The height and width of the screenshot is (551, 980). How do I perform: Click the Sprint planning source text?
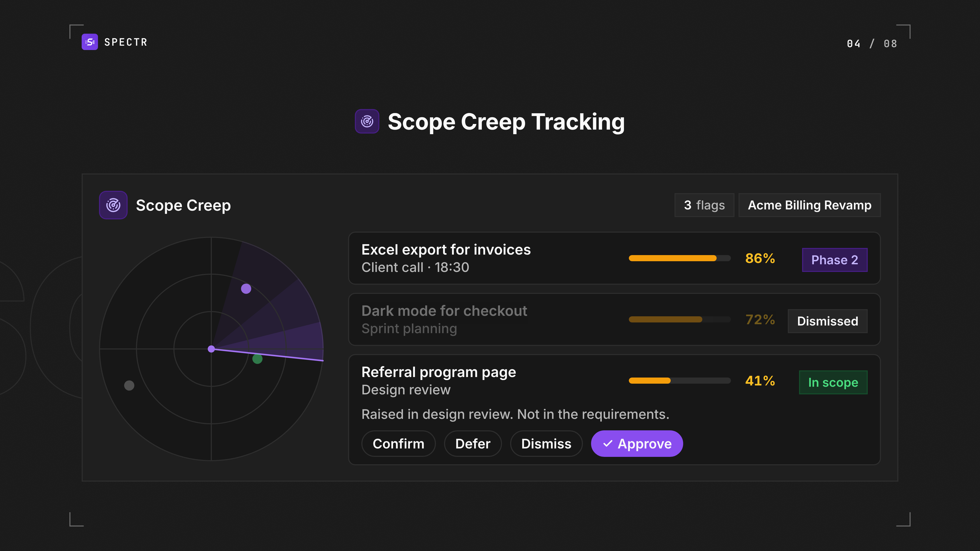tap(409, 329)
